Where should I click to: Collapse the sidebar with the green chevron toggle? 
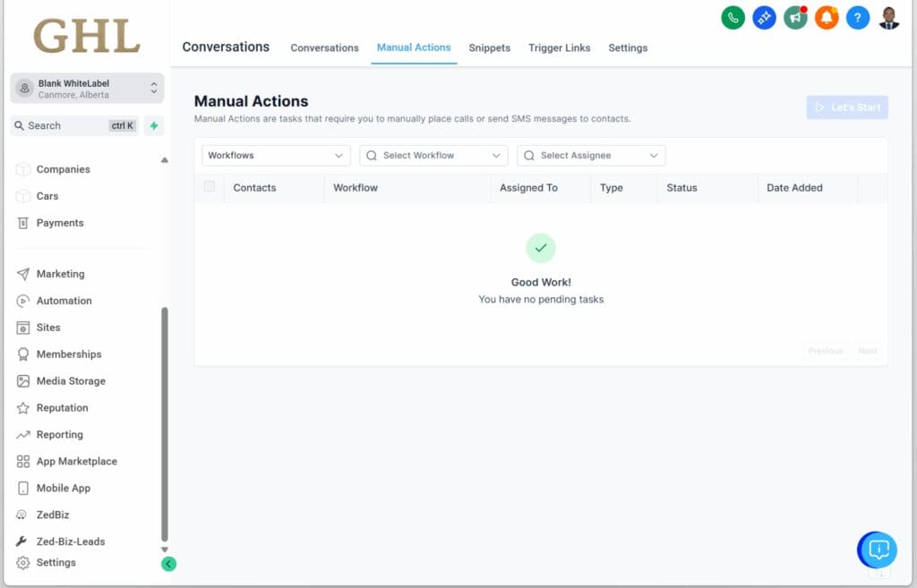[x=169, y=564]
